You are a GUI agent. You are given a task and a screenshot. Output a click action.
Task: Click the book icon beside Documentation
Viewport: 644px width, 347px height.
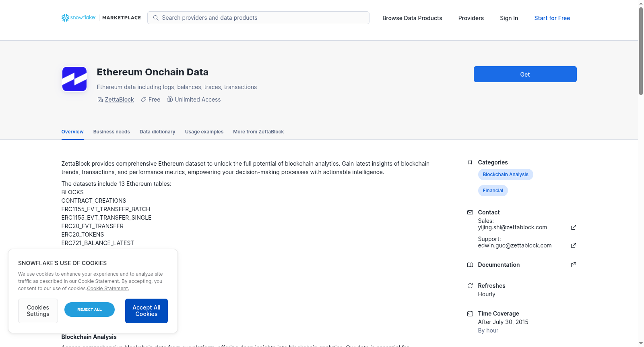[470, 265]
